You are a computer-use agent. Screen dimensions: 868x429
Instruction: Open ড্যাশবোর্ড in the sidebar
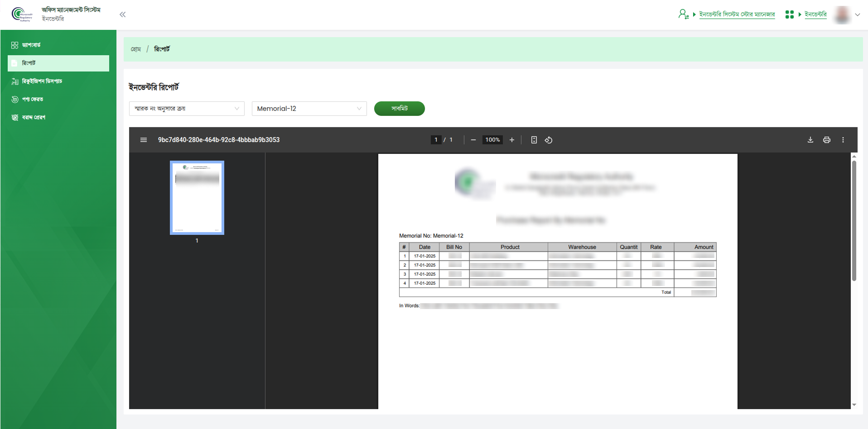coord(31,45)
